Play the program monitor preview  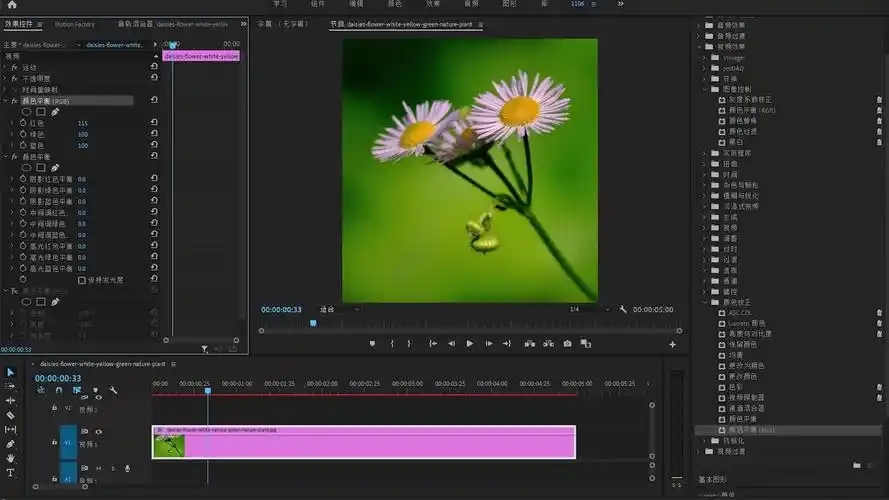(x=470, y=344)
